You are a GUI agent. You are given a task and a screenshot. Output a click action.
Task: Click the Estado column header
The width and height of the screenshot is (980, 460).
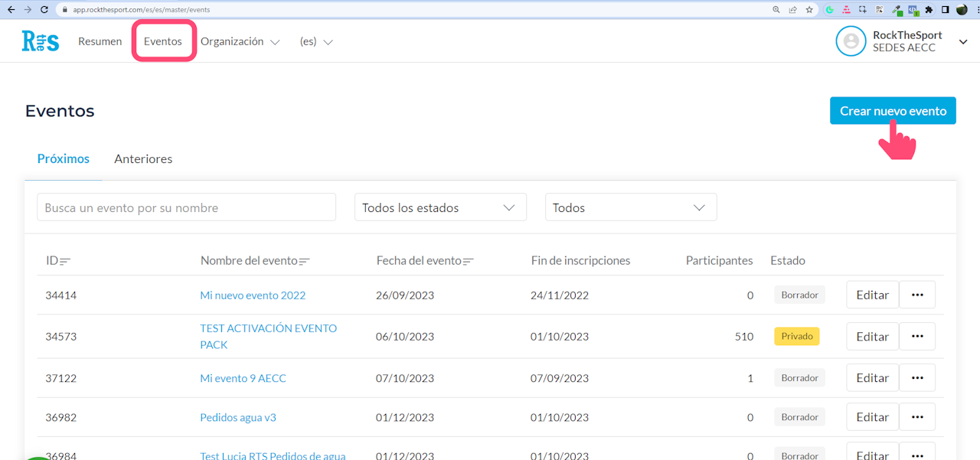tap(788, 261)
